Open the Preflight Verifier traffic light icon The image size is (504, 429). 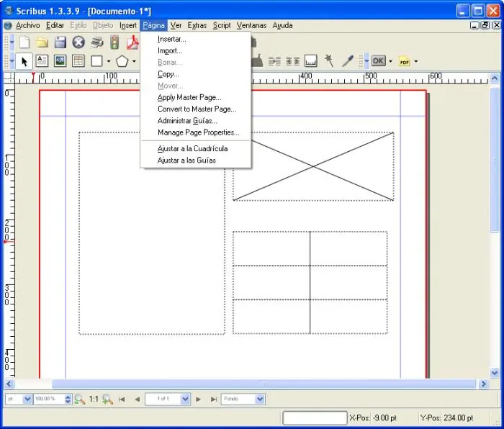tap(114, 42)
